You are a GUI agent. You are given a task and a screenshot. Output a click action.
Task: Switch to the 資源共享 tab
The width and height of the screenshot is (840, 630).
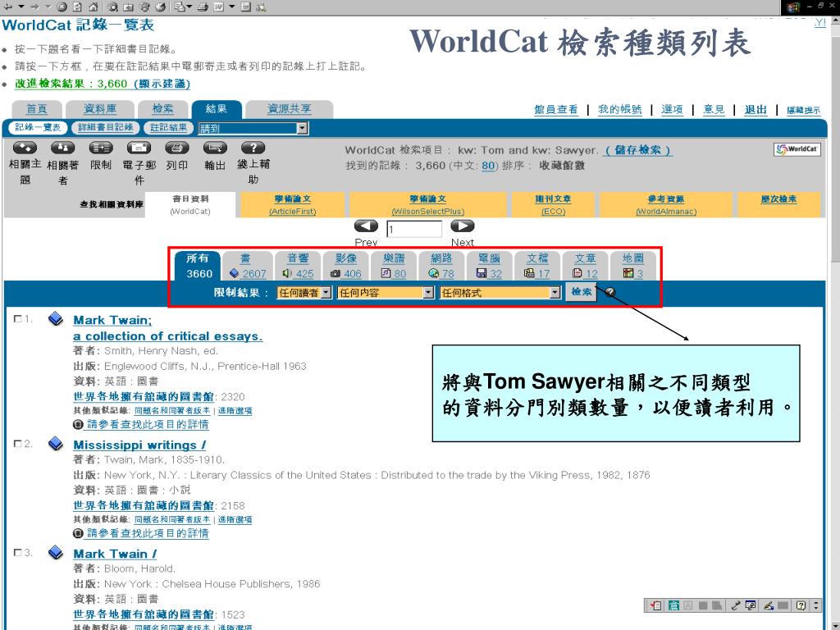pos(290,109)
